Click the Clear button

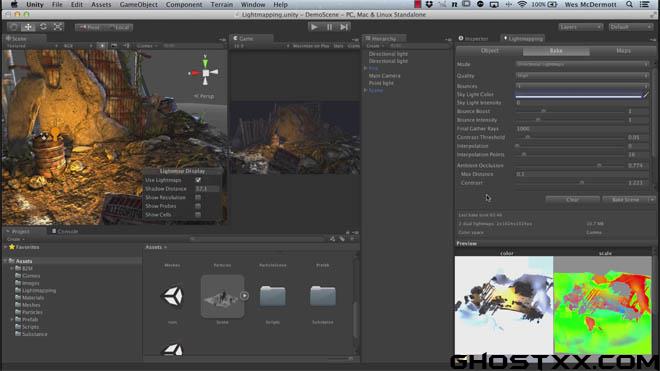(572, 200)
